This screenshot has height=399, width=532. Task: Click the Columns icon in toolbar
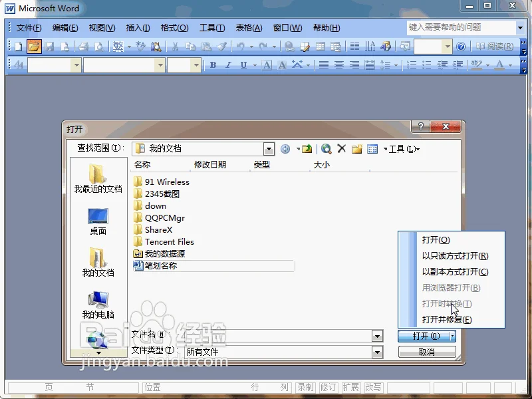[354, 46]
